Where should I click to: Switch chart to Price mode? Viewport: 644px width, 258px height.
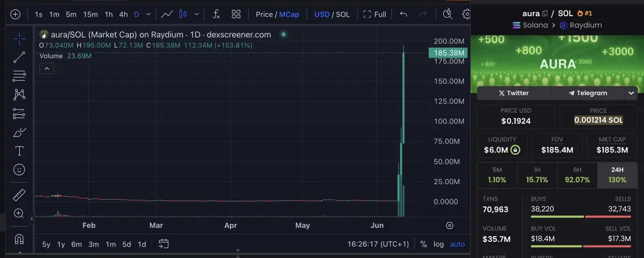click(264, 15)
